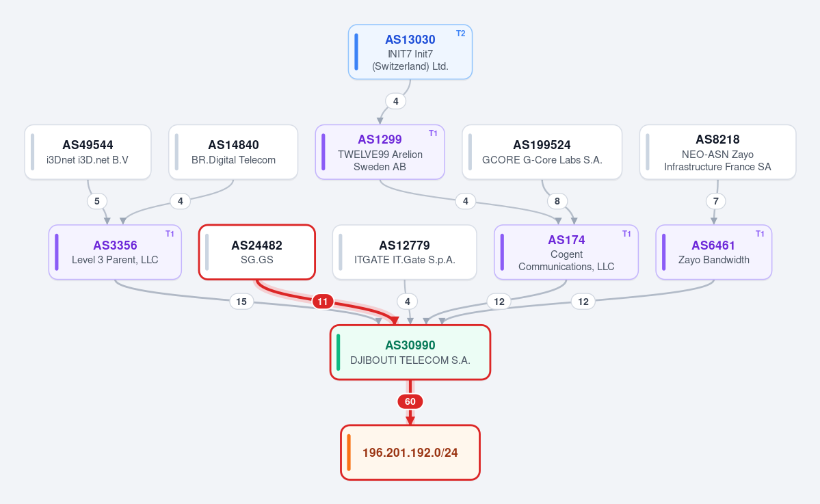Click the AS1299 Arelion Sweden node
This screenshot has width=820, height=504.
(x=380, y=152)
